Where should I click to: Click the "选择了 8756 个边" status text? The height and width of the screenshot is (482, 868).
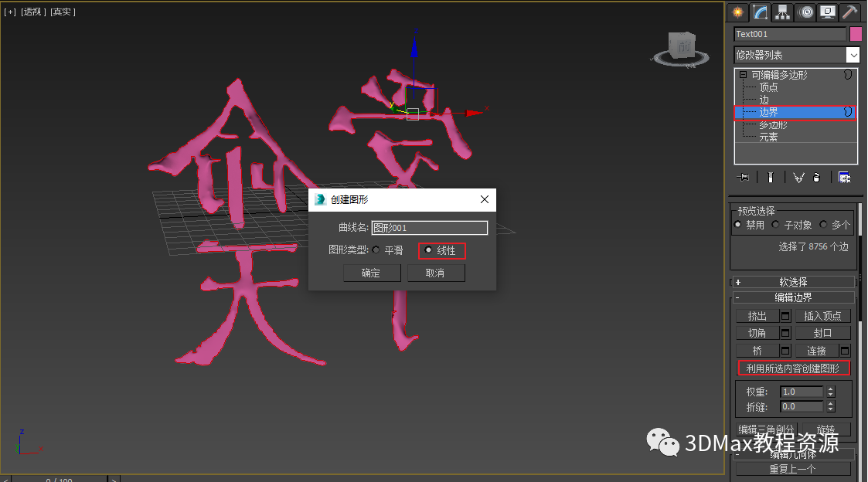pos(813,247)
